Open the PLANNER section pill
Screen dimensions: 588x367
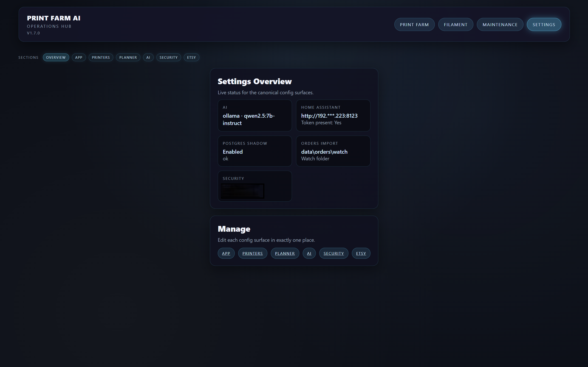tap(128, 57)
